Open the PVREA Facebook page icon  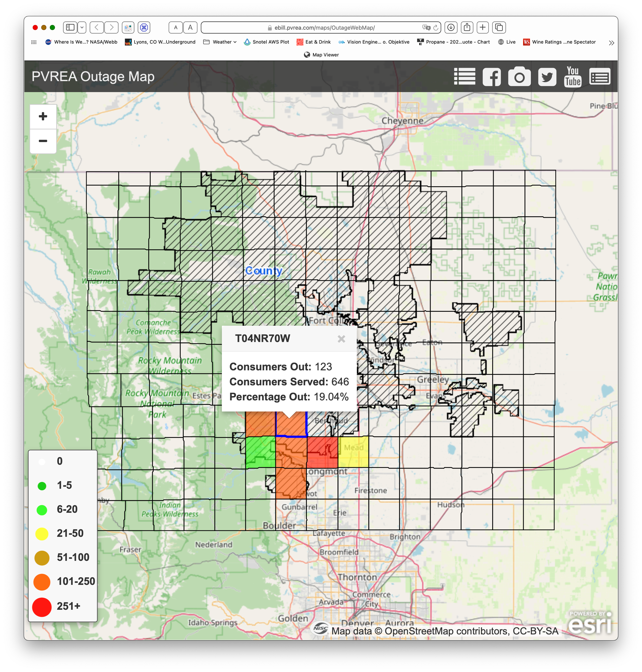(491, 77)
